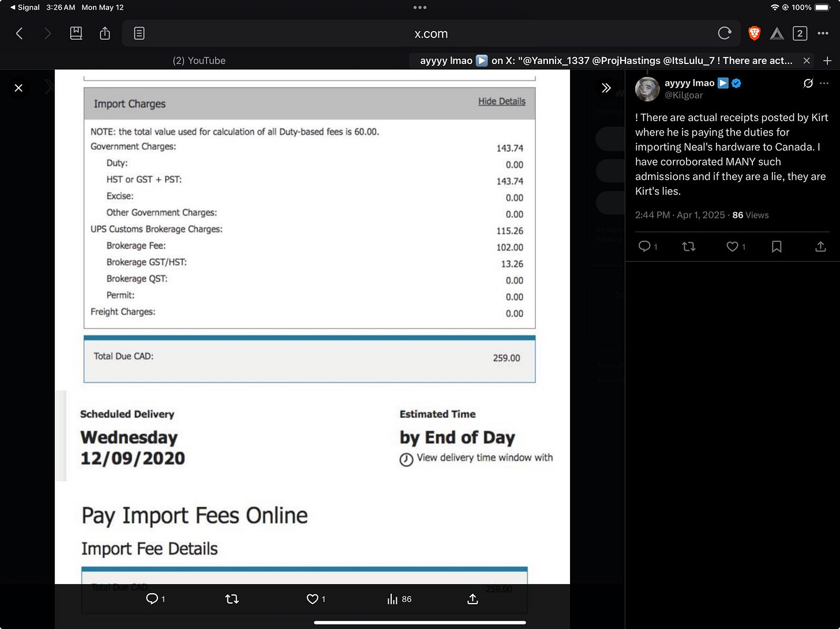Go back with the browser back arrow
This screenshot has width=840, height=629.
20,33
